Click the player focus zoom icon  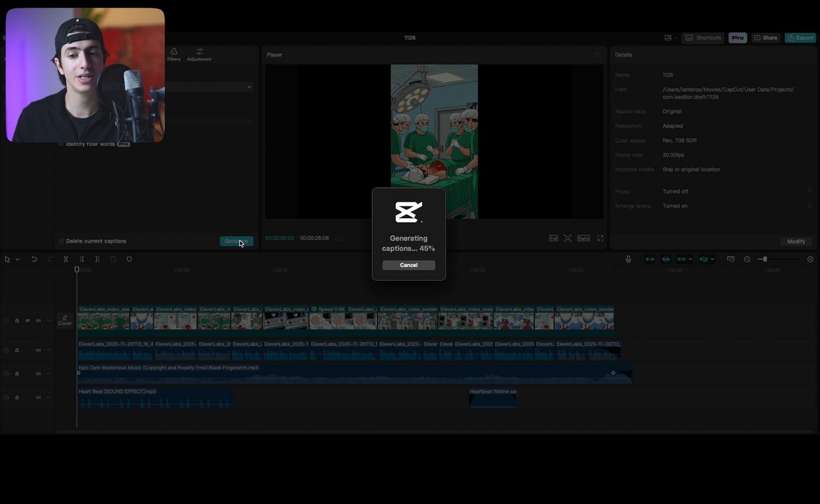[568, 238]
